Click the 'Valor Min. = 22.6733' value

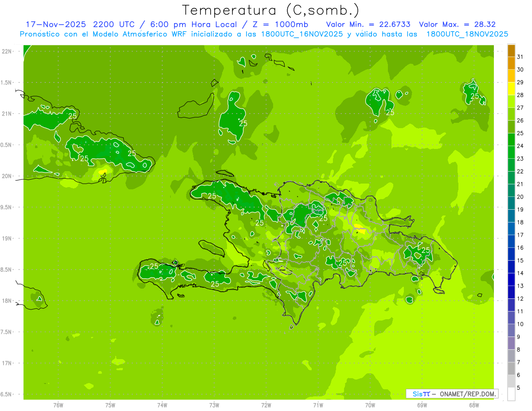368,24
